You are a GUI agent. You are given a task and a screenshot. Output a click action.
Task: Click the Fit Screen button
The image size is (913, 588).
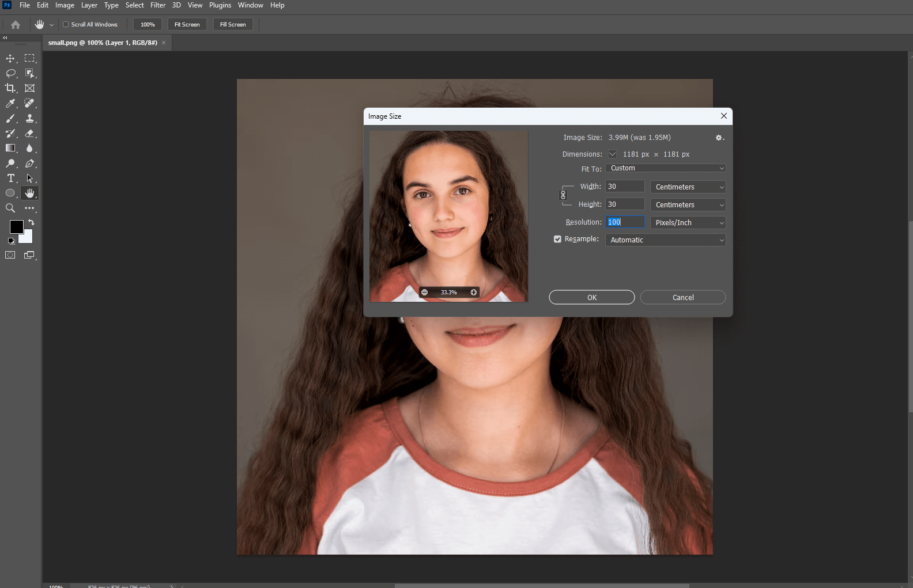tap(187, 25)
